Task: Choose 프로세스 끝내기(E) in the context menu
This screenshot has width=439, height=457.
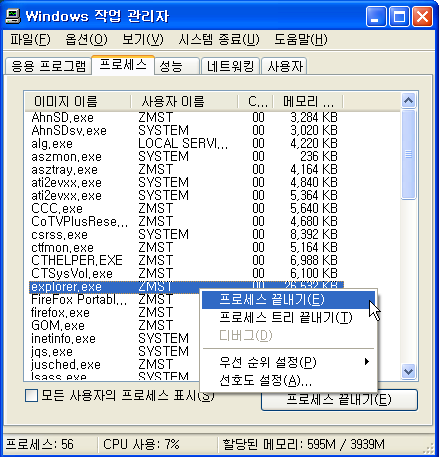Action: [x=288, y=300]
